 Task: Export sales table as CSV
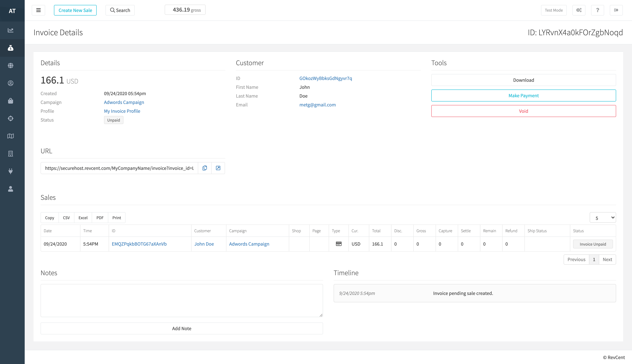click(x=66, y=218)
